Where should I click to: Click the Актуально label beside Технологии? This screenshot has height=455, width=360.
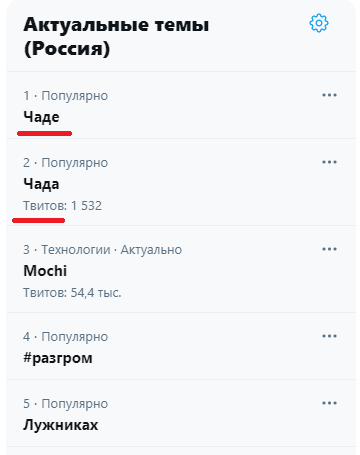coord(151,250)
